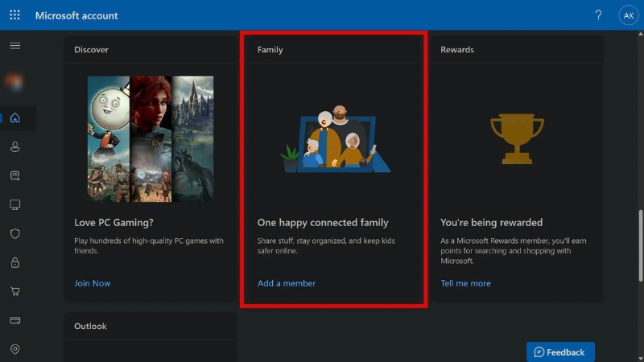Open Address book location pin icon
The height and width of the screenshot is (362, 644).
click(x=15, y=349)
